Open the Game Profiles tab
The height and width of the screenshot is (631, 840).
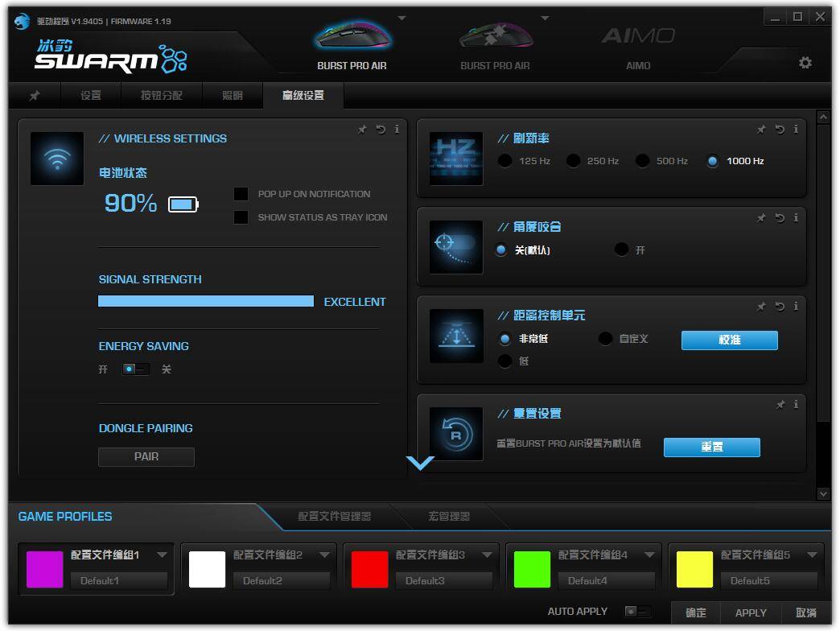click(x=65, y=517)
